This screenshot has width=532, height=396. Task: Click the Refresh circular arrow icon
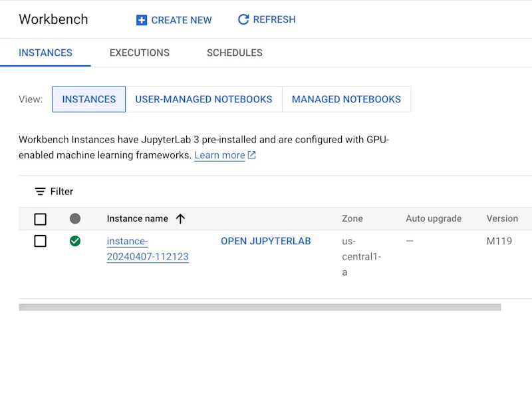(243, 19)
